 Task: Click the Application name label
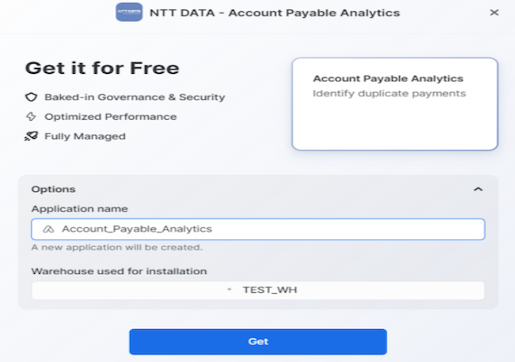click(79, 209)
